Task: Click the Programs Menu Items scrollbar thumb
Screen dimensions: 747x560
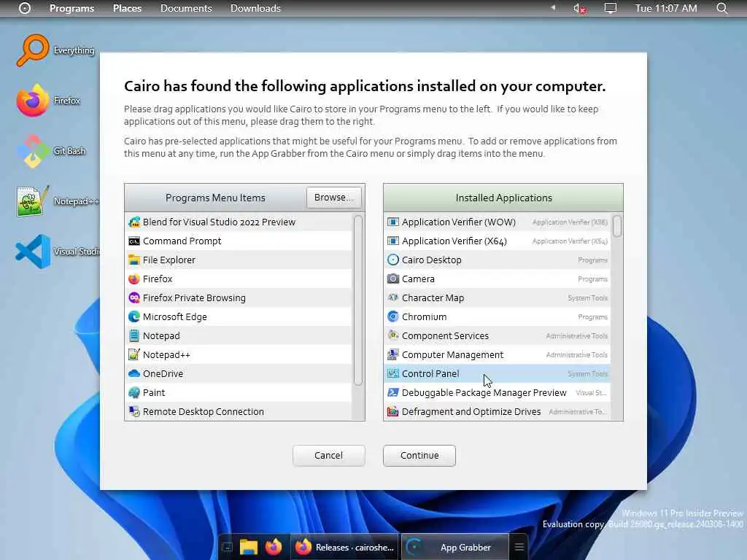Action: coord(358,300)
